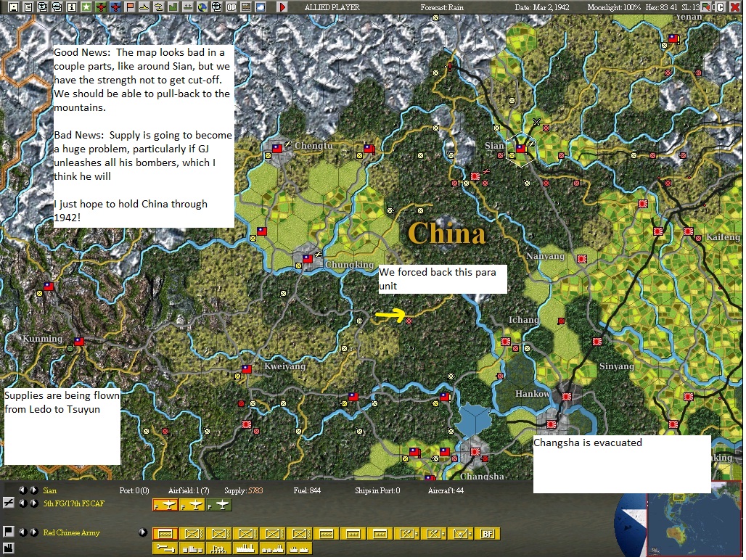Image resolution: width=746 pixels, height=560 pixels.
Task: Toggle the factory display button at bottom-left
Action: (x=8, y=548)
